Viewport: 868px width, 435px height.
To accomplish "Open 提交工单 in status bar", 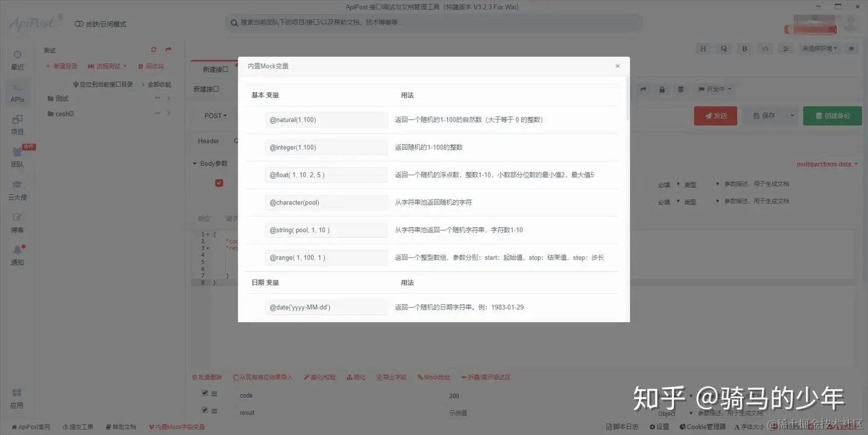I will point(78,427).
